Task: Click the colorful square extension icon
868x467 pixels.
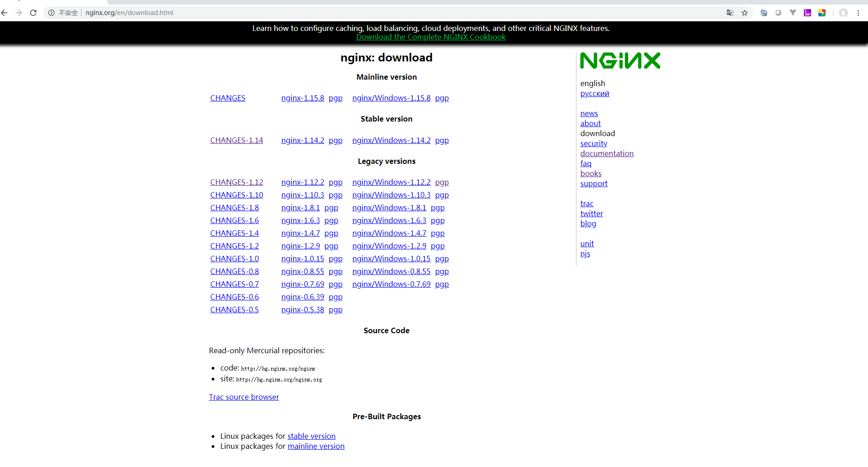Action: (822, 13)
